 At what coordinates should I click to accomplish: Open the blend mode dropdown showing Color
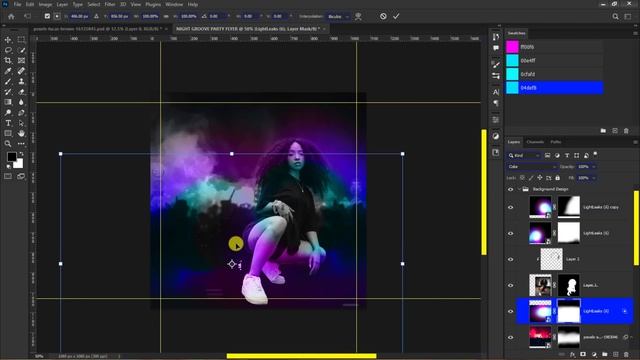coord(532,167)
